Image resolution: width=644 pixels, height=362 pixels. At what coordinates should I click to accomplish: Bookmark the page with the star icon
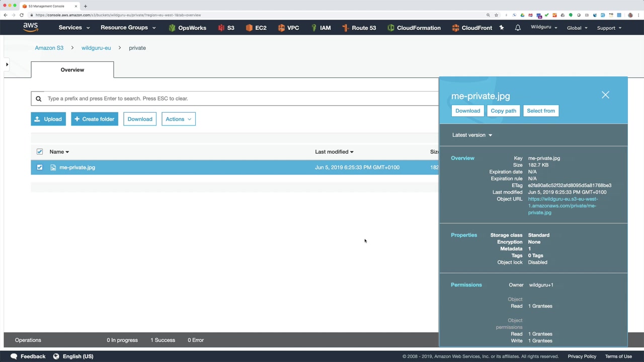point(496,15)
